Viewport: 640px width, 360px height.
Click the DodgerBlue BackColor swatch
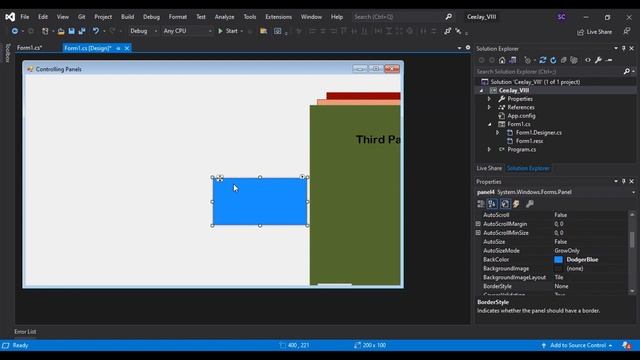(558, 260)
